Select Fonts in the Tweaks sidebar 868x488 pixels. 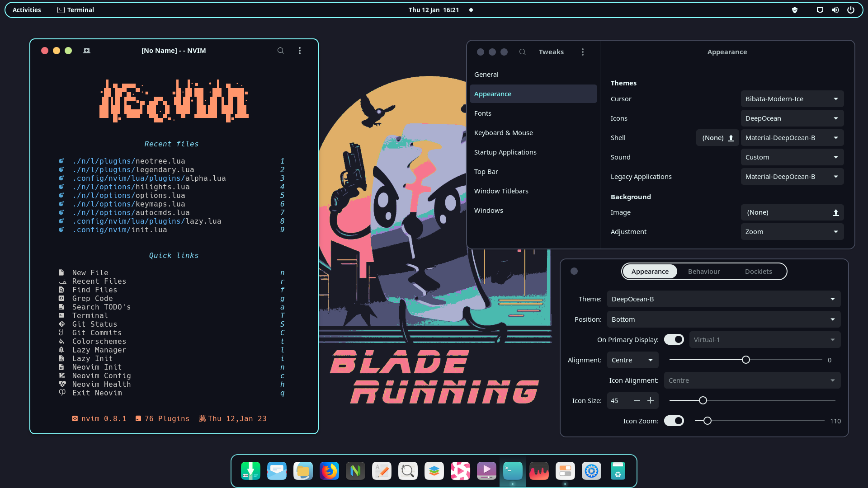pos(533,113)
